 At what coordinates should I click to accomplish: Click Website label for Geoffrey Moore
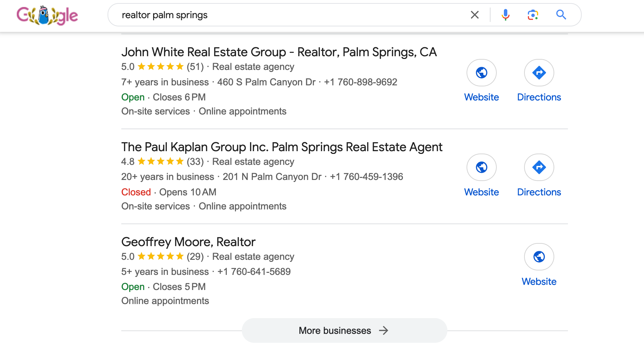tap(539, 282)
